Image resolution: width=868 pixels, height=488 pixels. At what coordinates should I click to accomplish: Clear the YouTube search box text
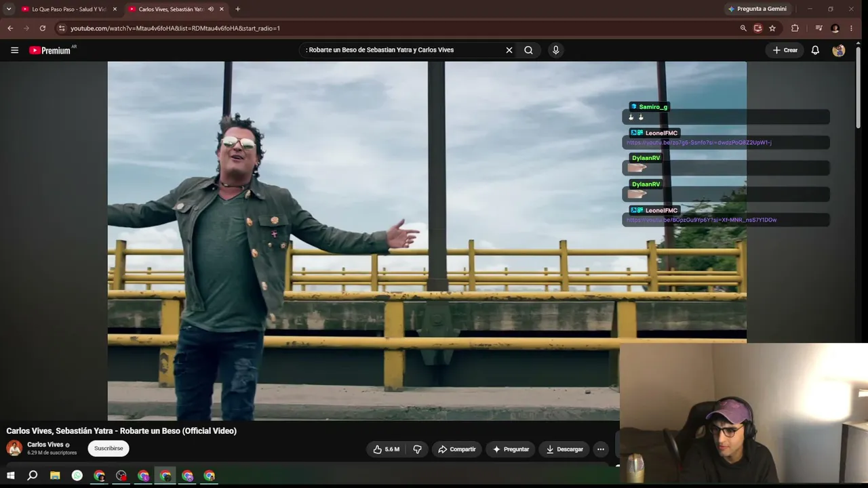tap(509, 50)
